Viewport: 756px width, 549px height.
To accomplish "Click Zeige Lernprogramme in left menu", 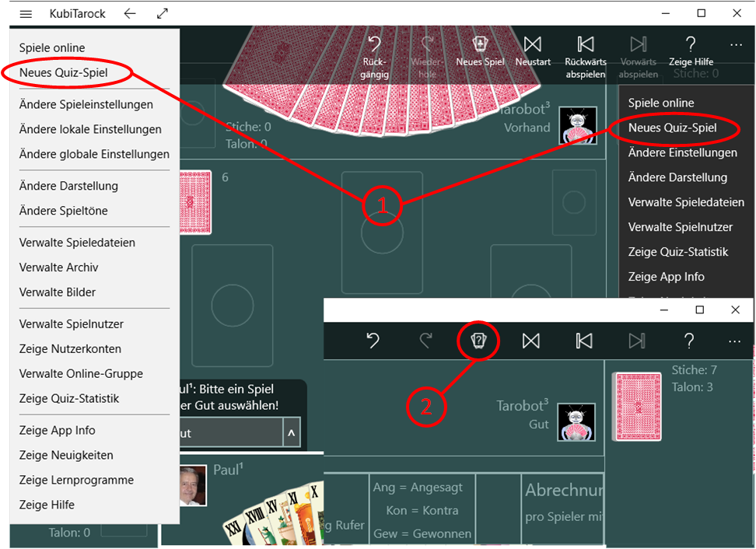I will coord(76,480).
